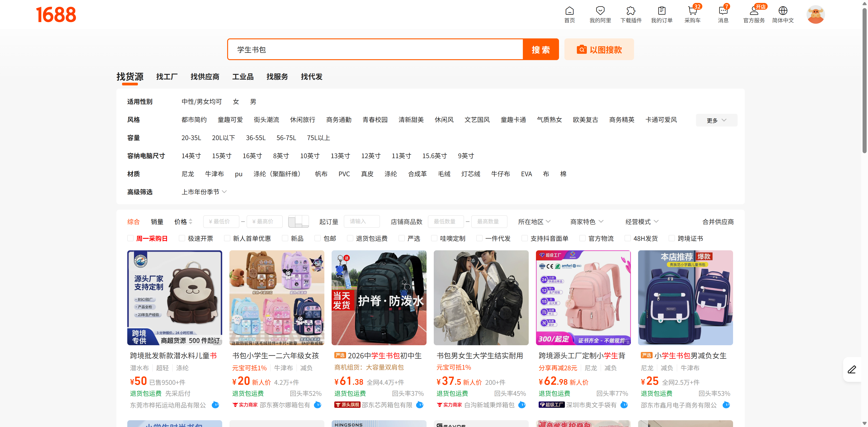Click 合并供应商 link

coord(718,222)
